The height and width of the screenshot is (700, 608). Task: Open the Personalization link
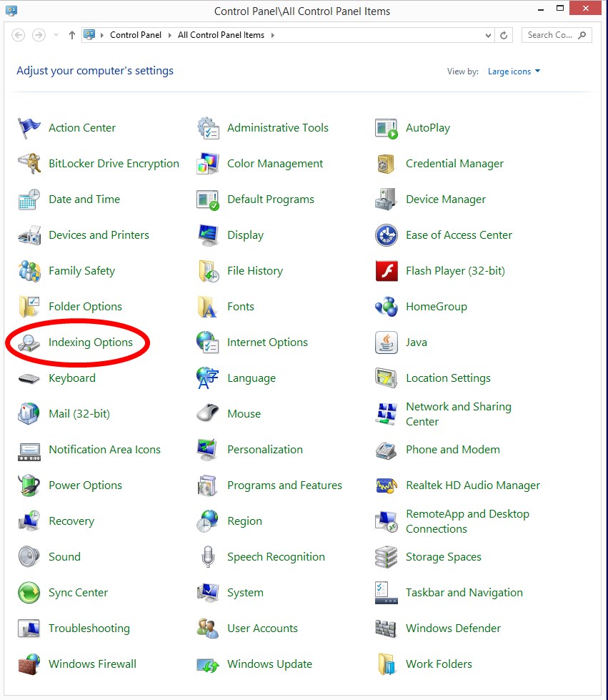(x=265, y=450)
